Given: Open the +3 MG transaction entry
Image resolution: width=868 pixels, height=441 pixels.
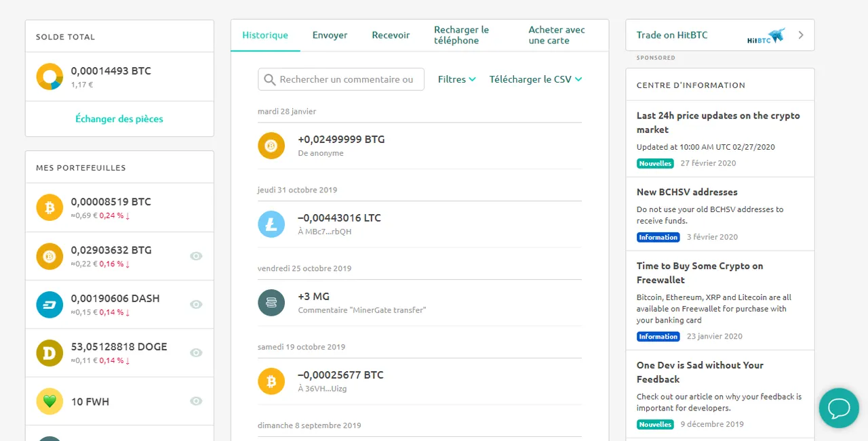Looking at the screenshot, I should coord(420,302).
